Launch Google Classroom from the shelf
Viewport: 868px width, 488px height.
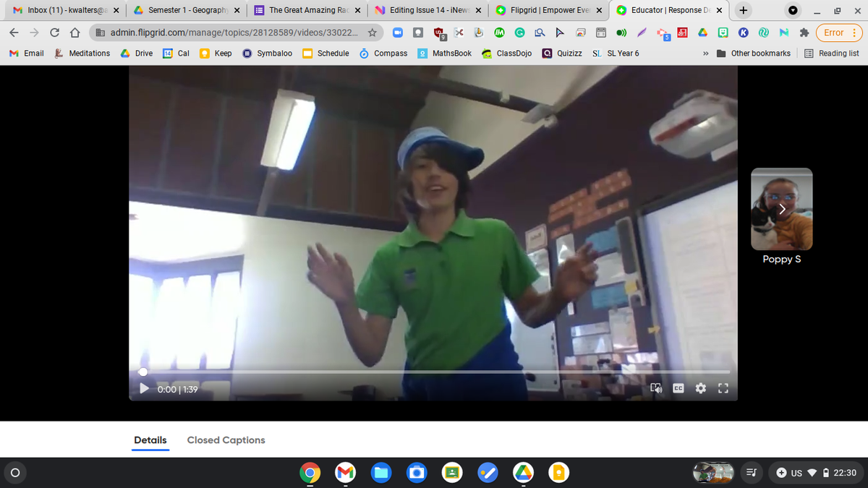coord(452,473)
